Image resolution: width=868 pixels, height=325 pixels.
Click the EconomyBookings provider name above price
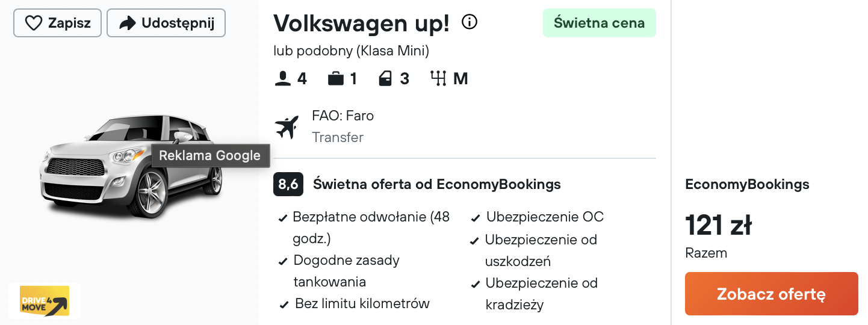click(747, 184)
